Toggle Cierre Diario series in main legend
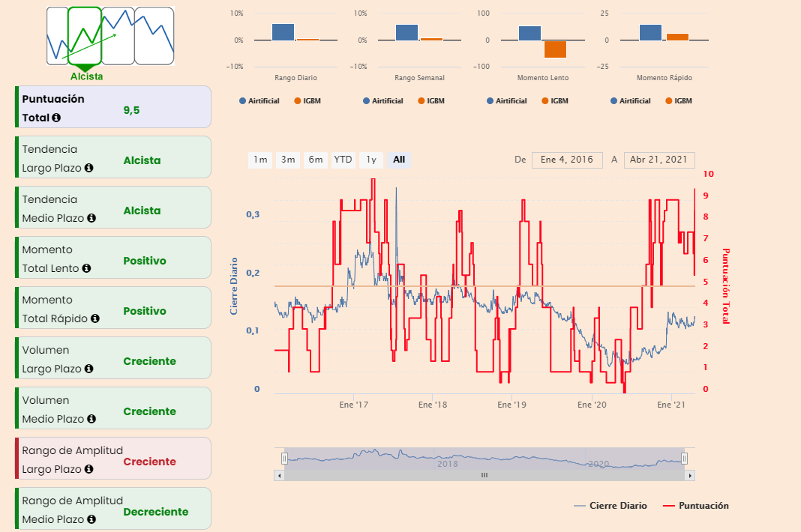This screenshot has height=532, width=801. [610, 506]
